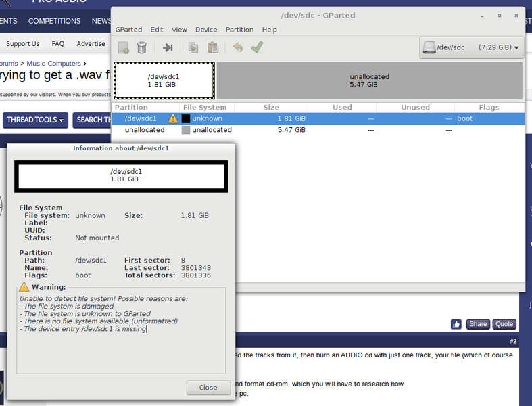Close the Information about /dev/sdc1 dialog
This screenshot has height=406, width=532.
click(x=208, y=388)
